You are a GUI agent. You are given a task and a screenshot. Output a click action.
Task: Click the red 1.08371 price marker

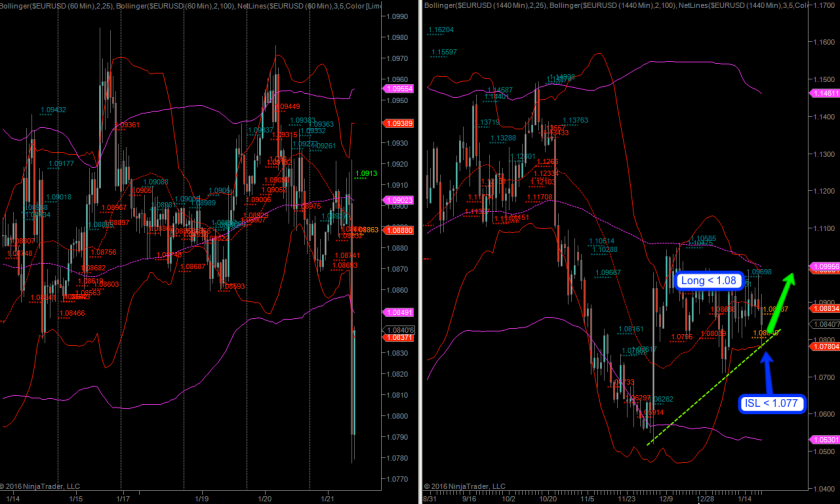[399, 338]
